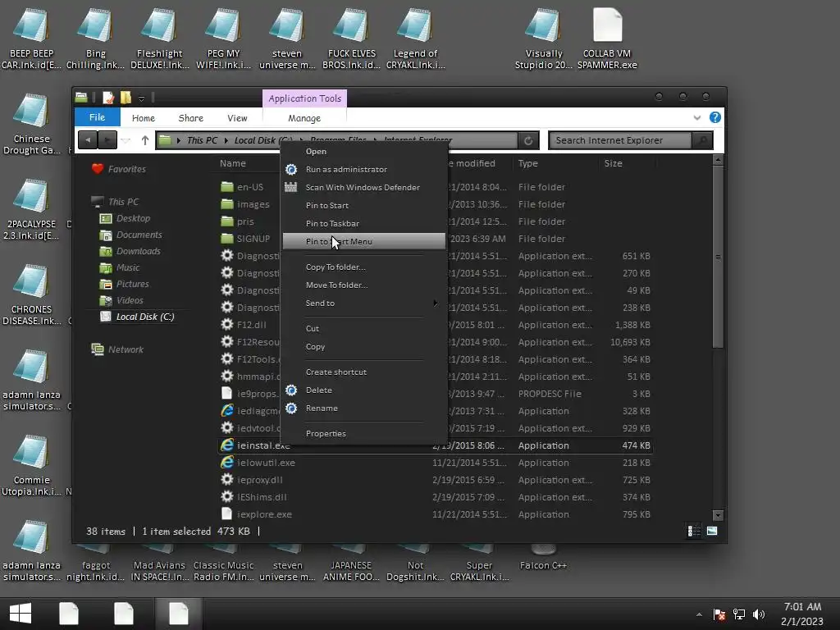The image size is (840, 630).
Task: Choose Open in the context menu
Action: click(316, 152)
